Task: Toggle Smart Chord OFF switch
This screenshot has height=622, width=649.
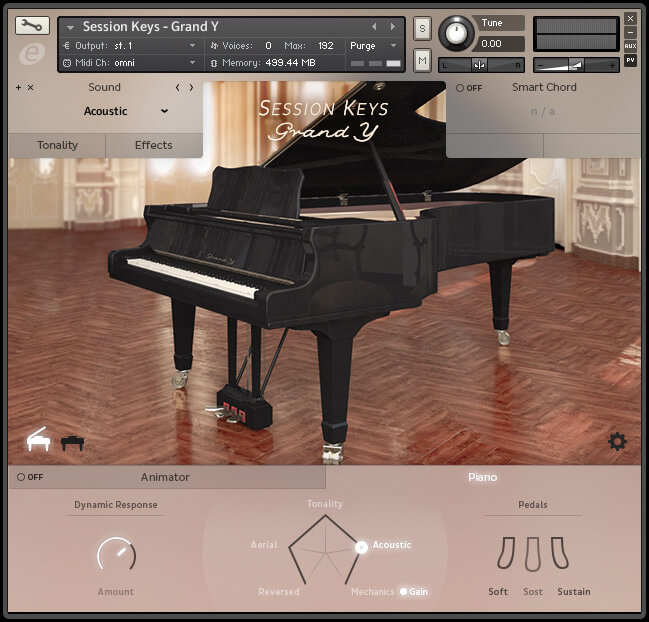Action: tap(469, 88)
